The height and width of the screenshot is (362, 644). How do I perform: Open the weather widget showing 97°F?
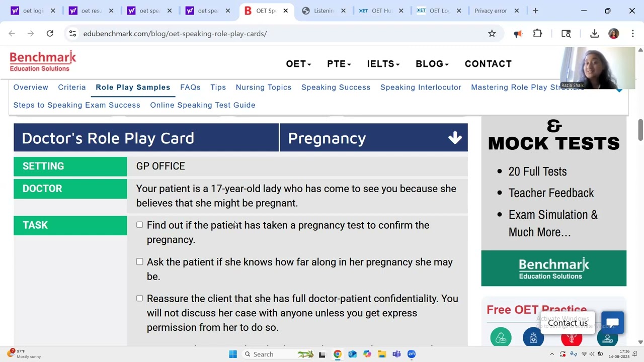pos(24,354)
